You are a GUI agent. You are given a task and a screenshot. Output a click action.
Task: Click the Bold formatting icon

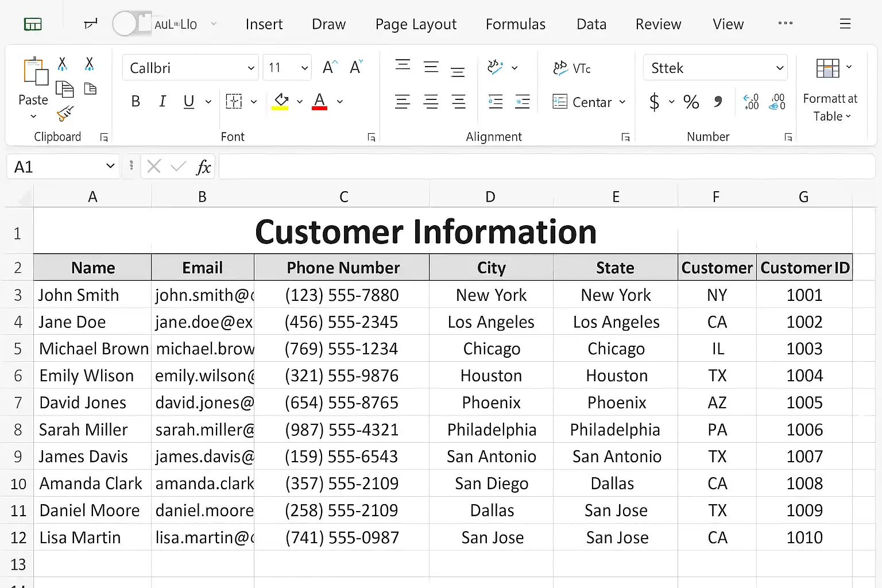pyautogui.click(x=136, y=102)
